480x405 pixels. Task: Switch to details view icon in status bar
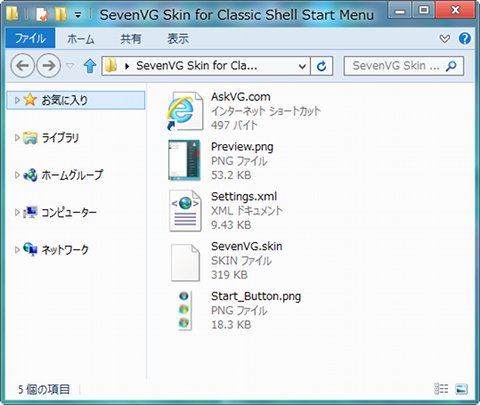[441, 389]
